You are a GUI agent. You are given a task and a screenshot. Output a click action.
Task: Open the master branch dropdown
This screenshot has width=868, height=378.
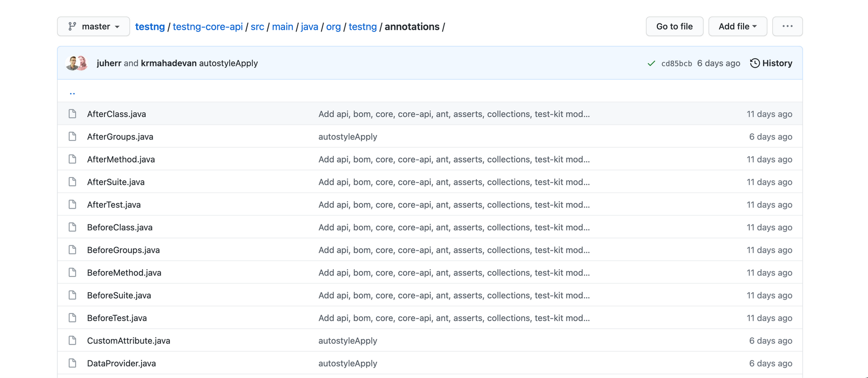94,26
